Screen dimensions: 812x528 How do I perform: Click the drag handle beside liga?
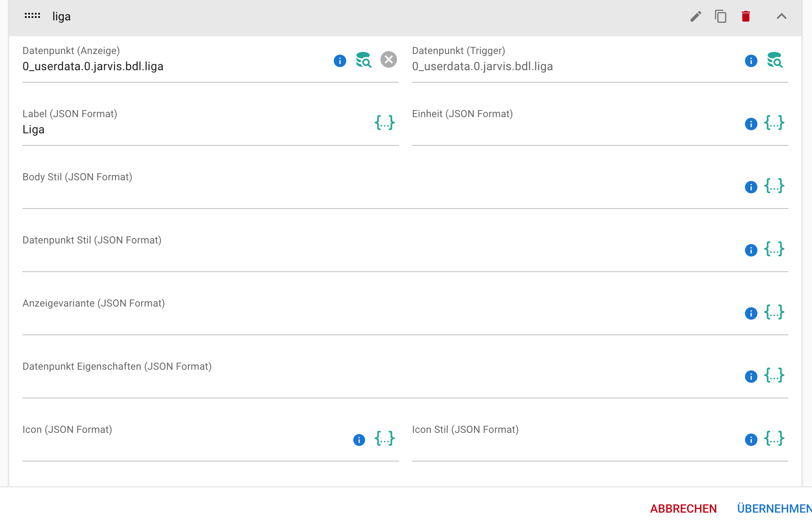pyautogui.click(x=32, y=16)
